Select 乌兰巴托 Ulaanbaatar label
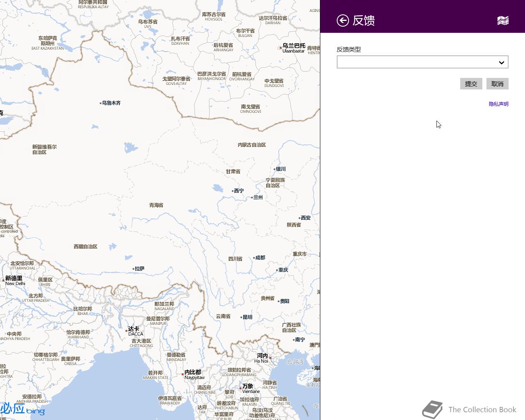Screen dimensions: 525x420 pyautogui.click(x=293, y=48)
